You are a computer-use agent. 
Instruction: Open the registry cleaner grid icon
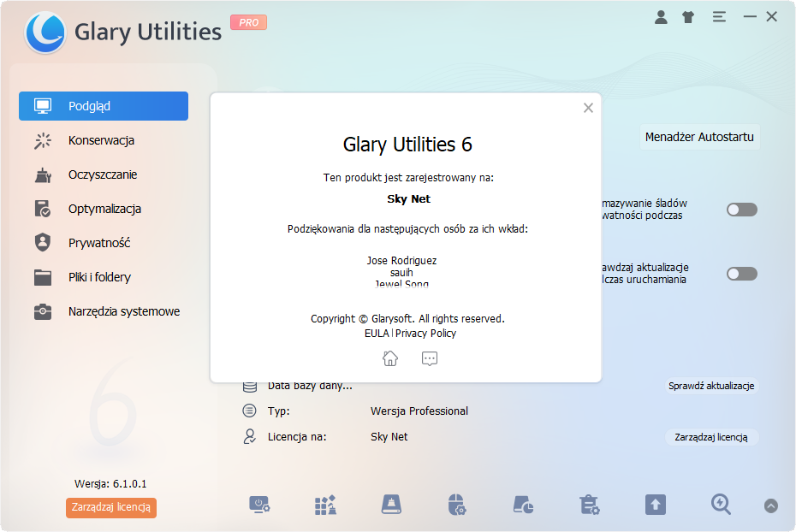tap(325, 505)
